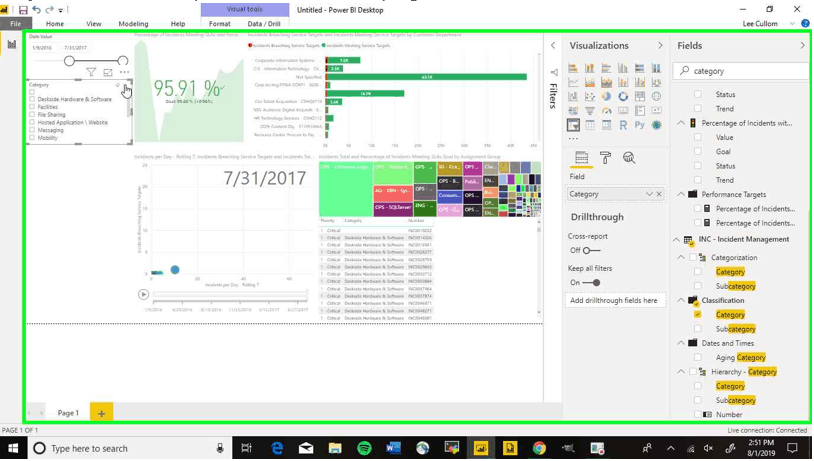Toggle Keep all filters switch
The height and width of the screenshot is (461, 814).
pyautogui.click(x=591, y=282)
